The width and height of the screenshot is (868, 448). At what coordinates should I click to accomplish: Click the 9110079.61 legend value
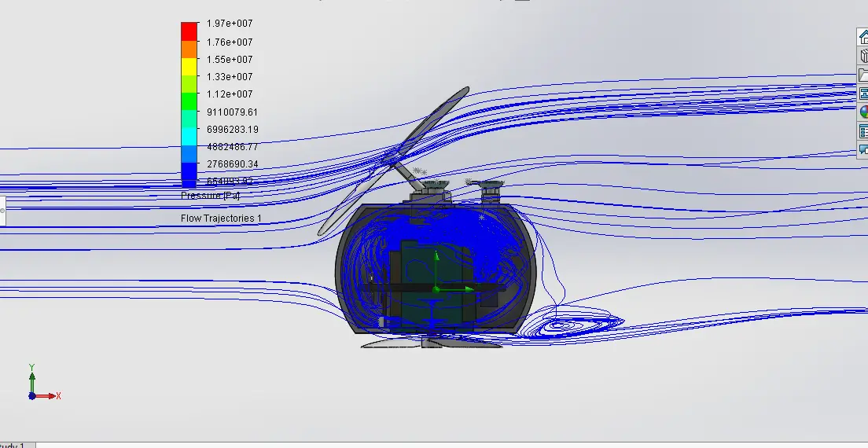point(232,112)
